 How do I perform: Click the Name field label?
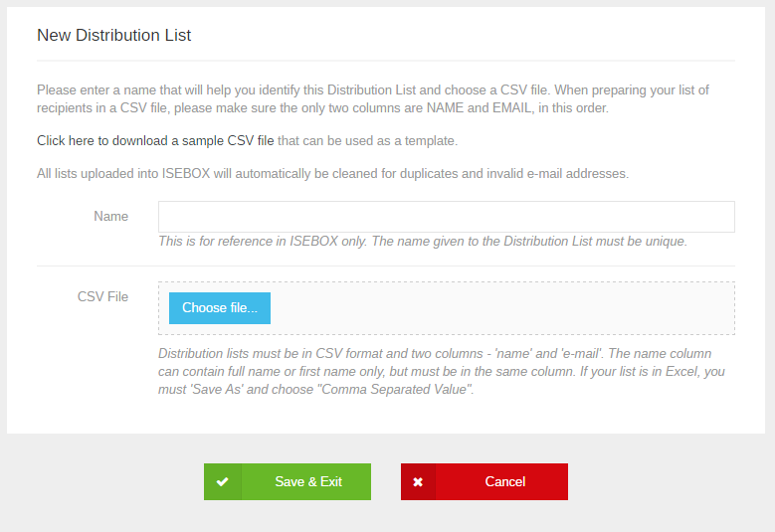click(x=110, y=217)
